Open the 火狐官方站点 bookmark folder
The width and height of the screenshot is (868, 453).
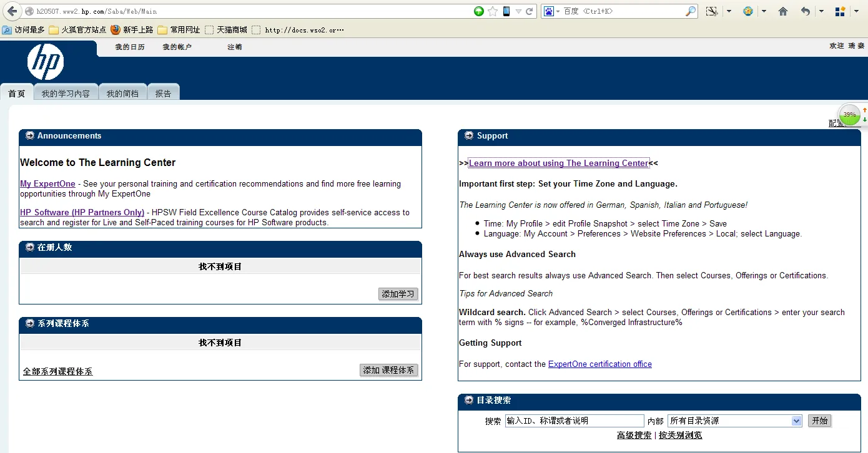point(77,30)
